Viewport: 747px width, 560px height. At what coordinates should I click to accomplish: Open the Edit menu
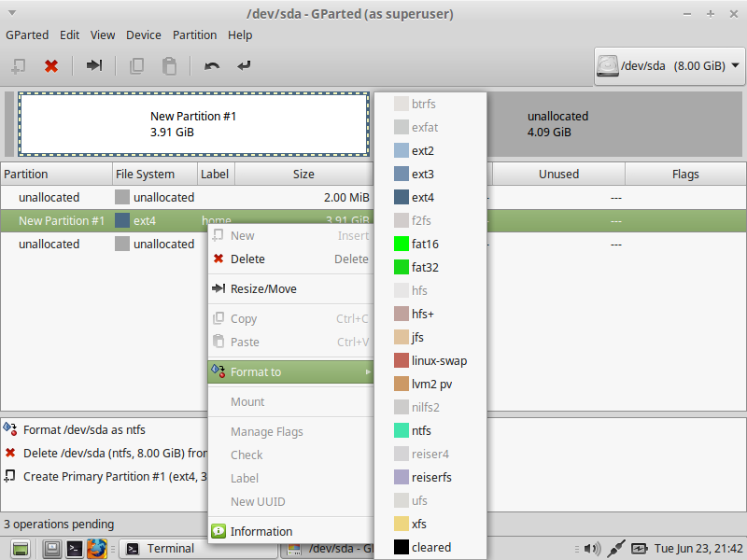69,35
